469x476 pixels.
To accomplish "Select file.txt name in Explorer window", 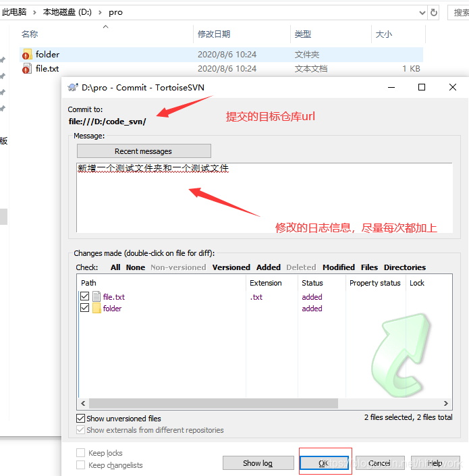I will 47,69.
